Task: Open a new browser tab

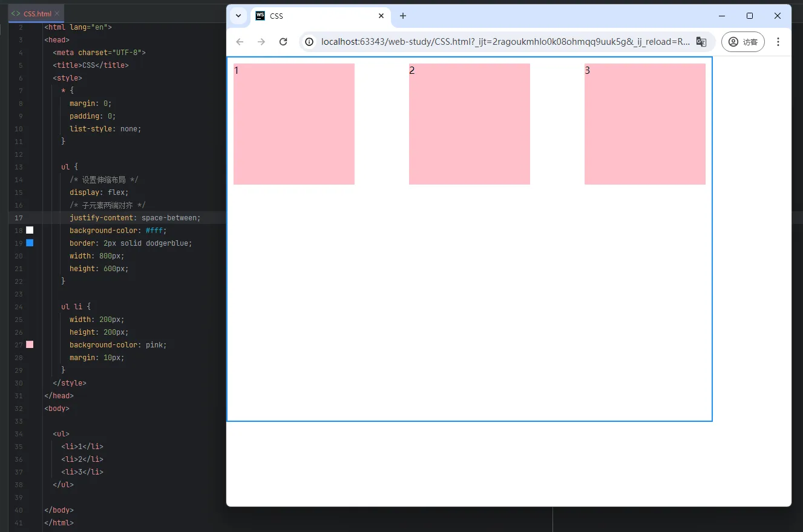Action: [x=403, y=16]
